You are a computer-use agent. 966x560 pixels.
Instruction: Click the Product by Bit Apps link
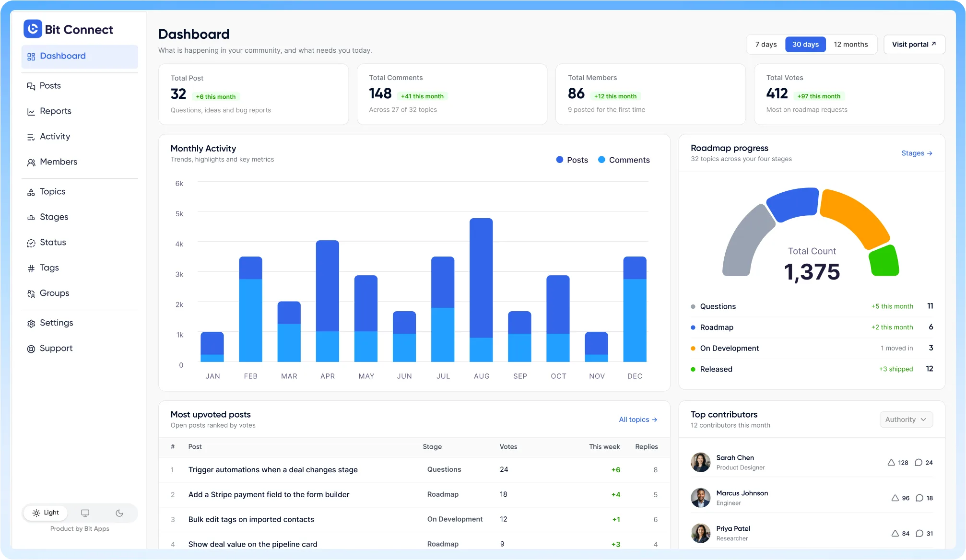(x=80, y=529)
